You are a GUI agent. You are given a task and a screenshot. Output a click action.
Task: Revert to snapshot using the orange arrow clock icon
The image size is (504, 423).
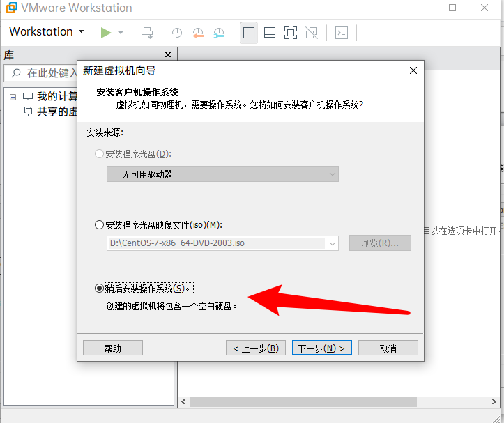(198, 33)
